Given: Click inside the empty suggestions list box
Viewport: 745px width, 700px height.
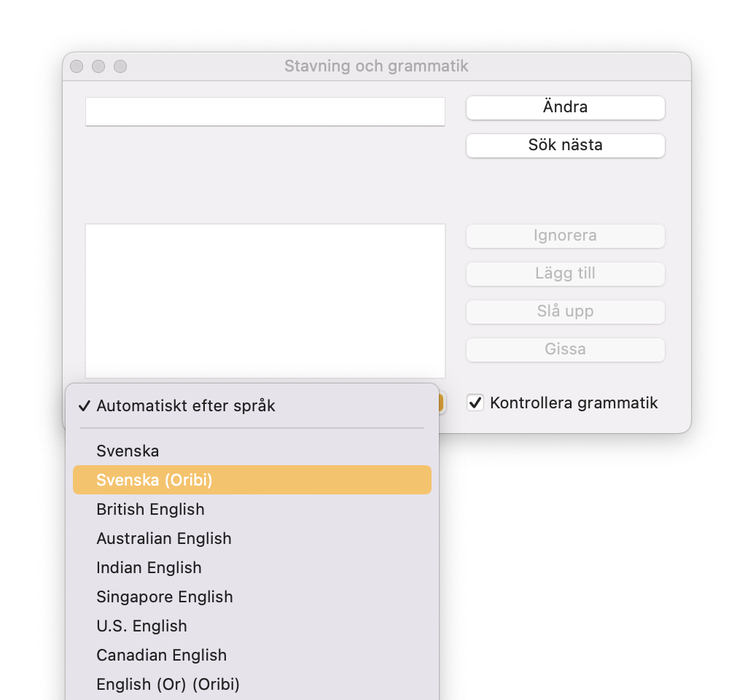Looking at the screenshot, I should (265, 300).
